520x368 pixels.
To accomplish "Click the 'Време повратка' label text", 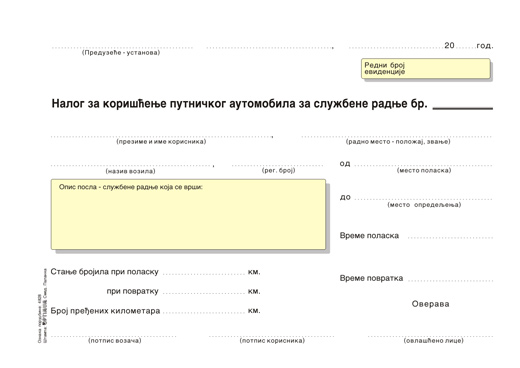I will pyautogui.click(x=371, y=278).
